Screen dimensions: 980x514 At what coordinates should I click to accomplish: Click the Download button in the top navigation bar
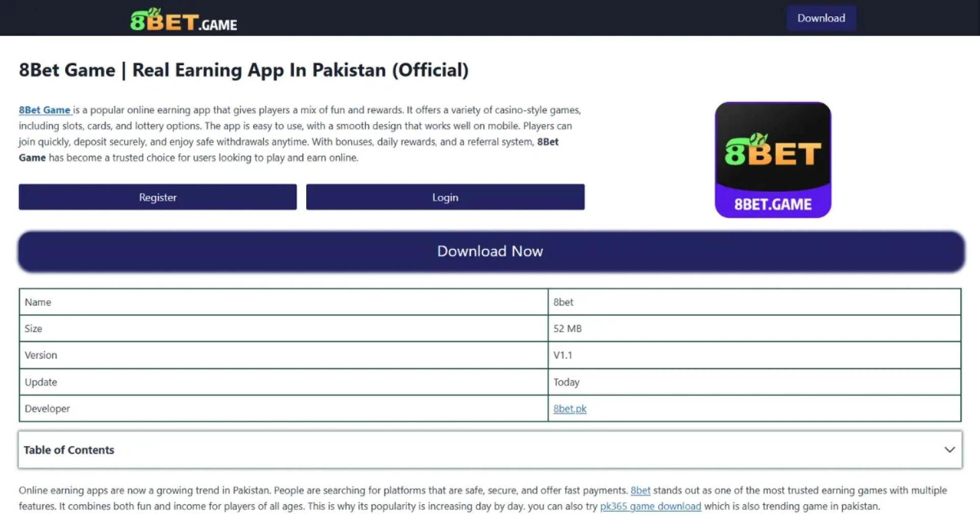820,17
